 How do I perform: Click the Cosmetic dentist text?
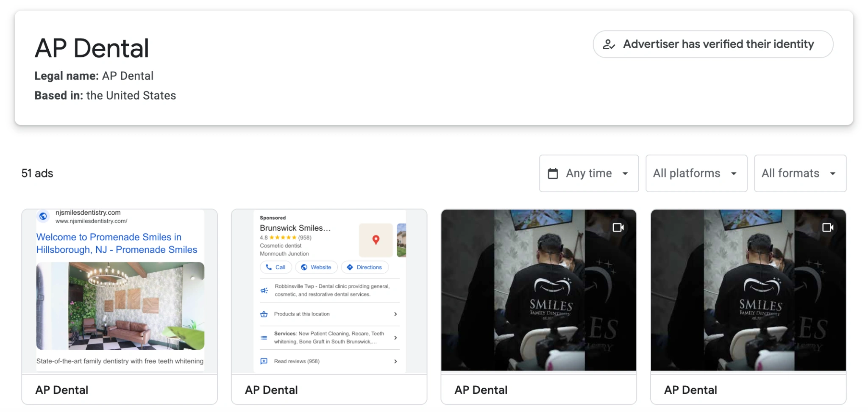point(281,246)
